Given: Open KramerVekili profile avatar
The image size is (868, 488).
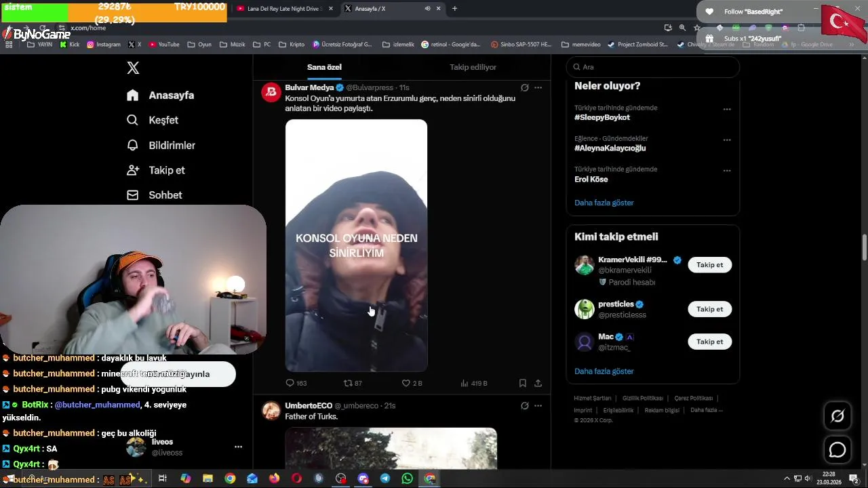Looking at the screenshot, I should point(584,265).
